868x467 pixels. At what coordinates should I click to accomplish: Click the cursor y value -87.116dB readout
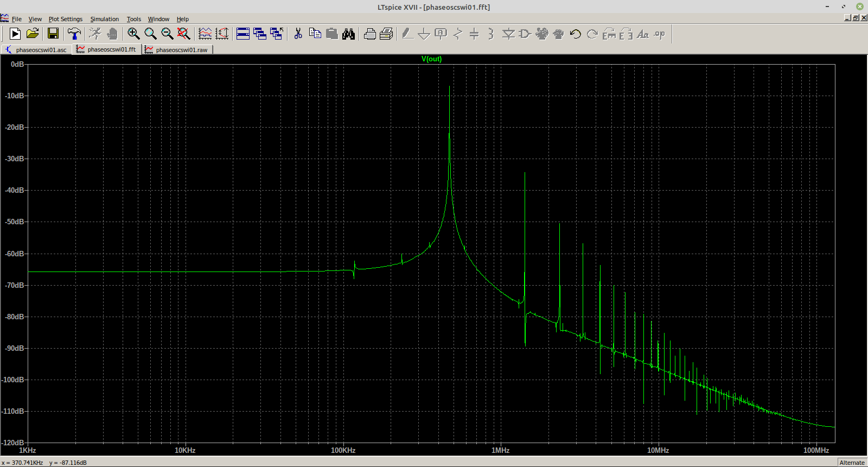[68, 463]
